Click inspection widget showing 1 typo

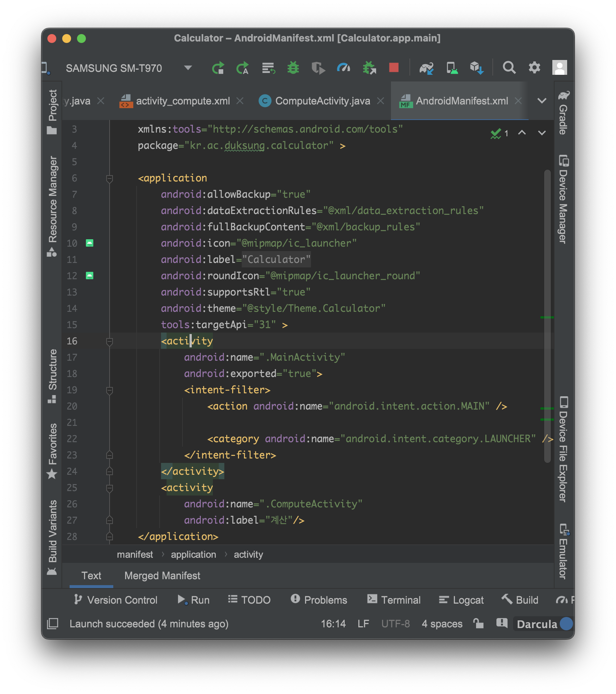(x=499, y=133)
